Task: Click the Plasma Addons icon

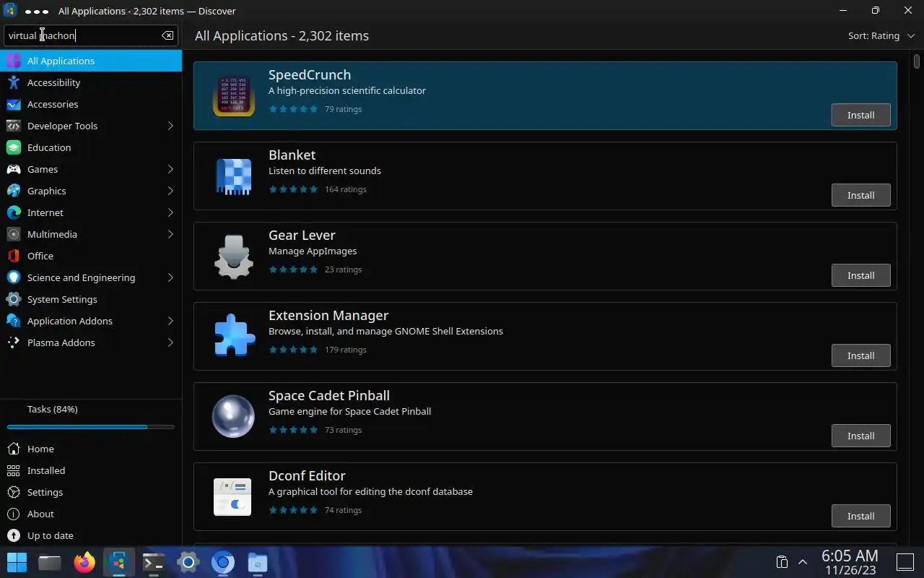Action: [14, 342]
